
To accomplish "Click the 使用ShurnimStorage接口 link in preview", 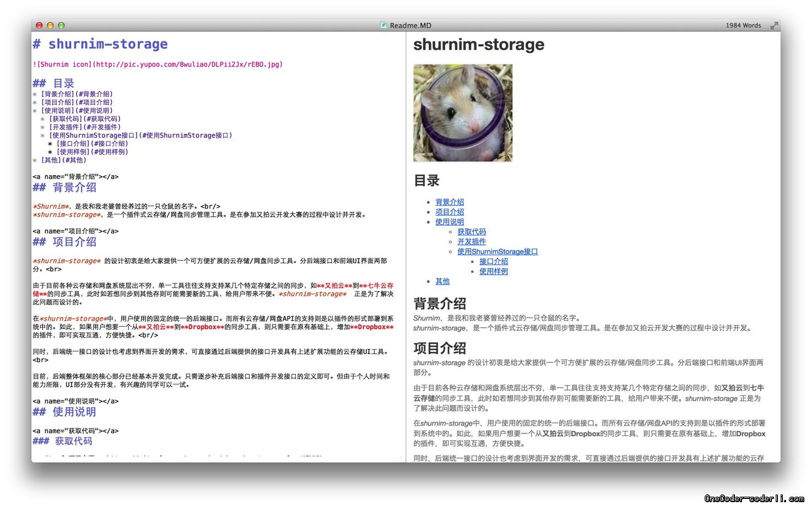I will click(497, 252).
